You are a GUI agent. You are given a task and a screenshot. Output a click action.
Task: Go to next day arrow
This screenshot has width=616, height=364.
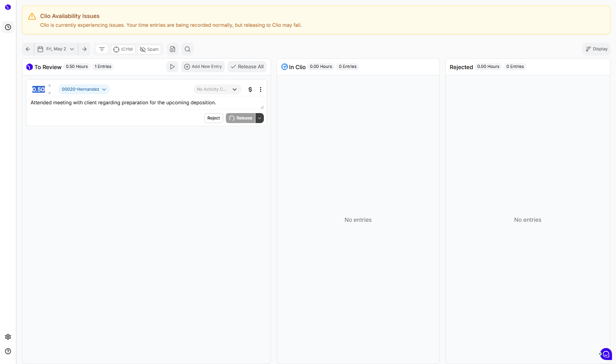(x=84, y=49)
